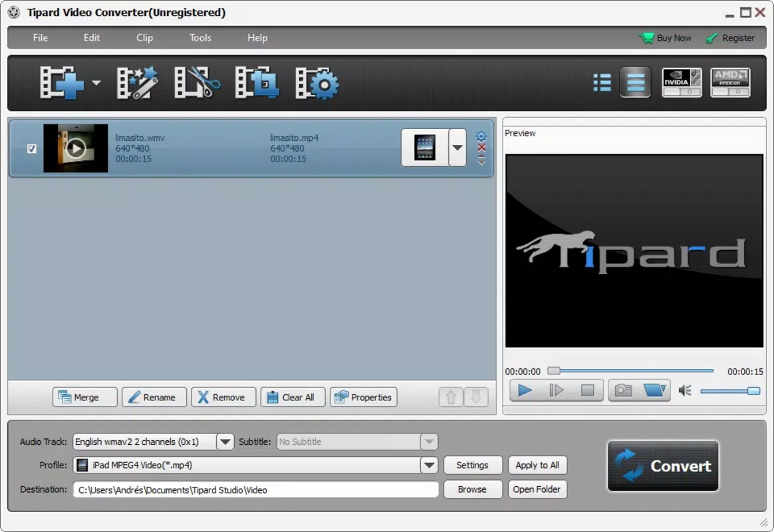
Task: Open the Clip menu
Action: point(145,37)
